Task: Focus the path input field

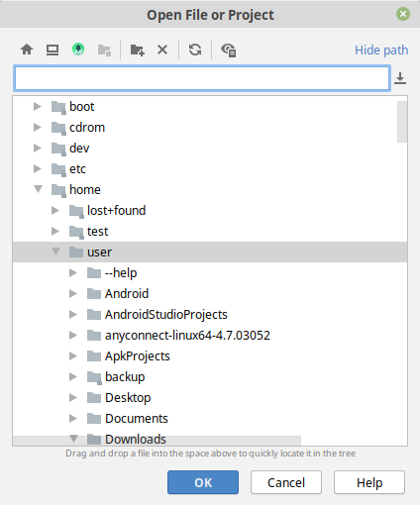Action: pos(202,78)
